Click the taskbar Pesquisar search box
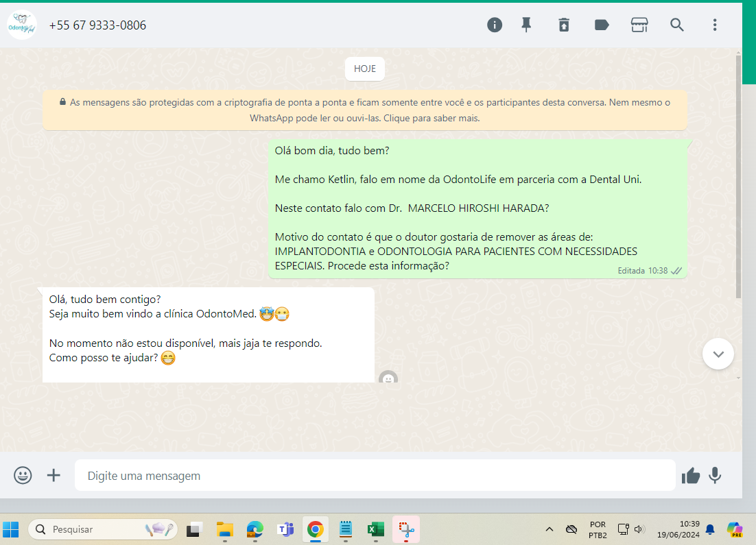Viewport: 756px width, 545px height. point(103,529)
